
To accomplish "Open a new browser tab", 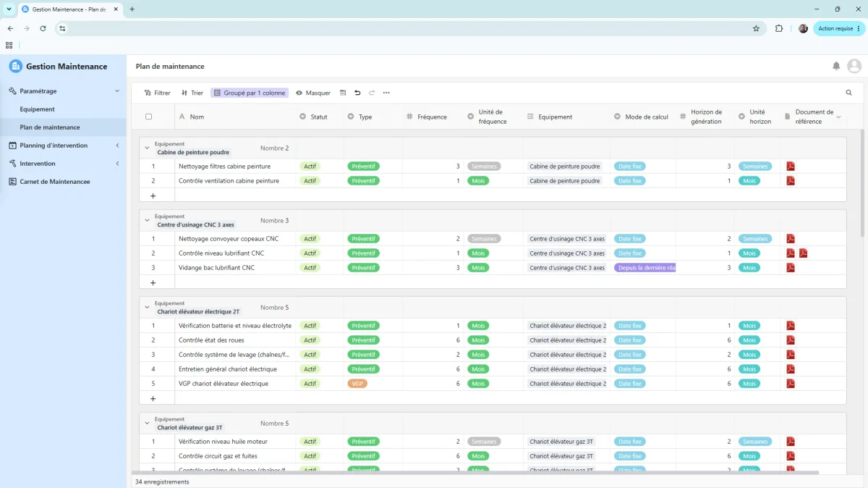I will (132, 9).
